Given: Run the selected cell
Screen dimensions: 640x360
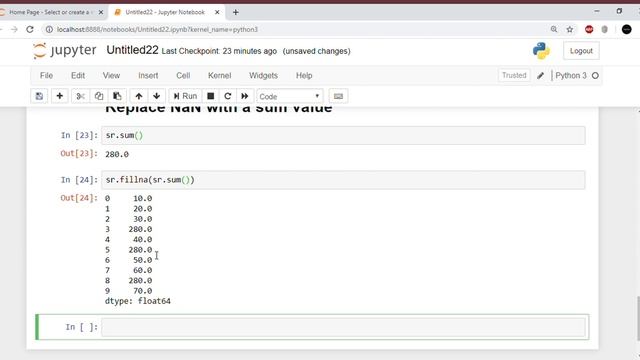Looking at the screenshot, I should point(185,96).
